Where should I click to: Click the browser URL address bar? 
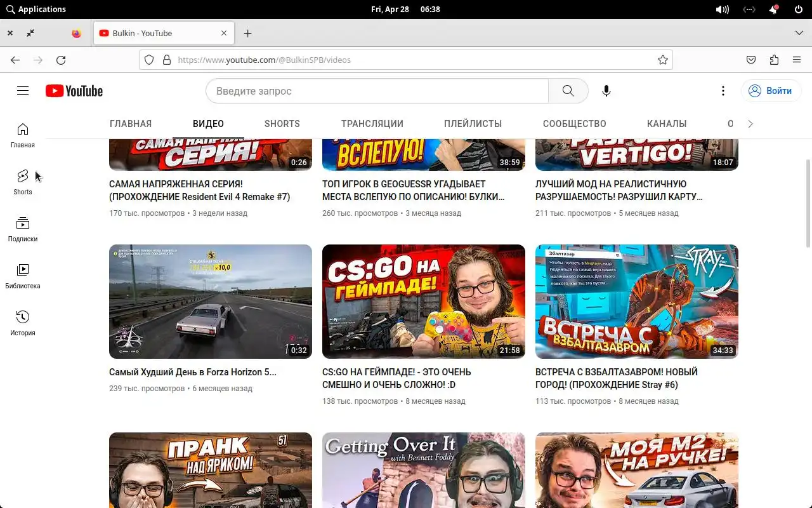406,60
